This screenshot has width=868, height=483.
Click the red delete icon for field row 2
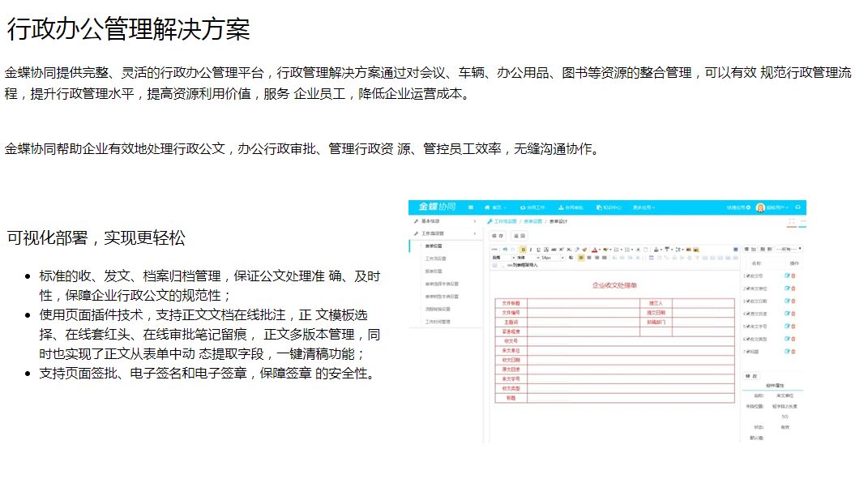[x=793, y=289]
